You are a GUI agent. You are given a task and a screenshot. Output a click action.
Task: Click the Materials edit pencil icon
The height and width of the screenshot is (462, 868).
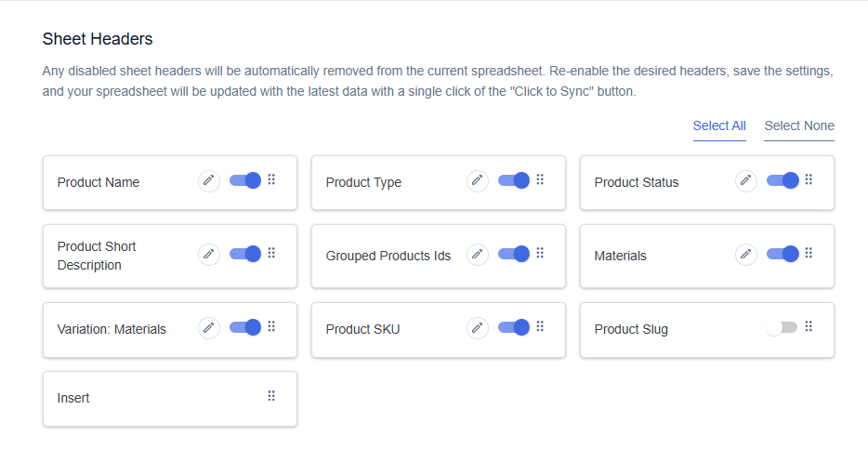coord(745,255)
